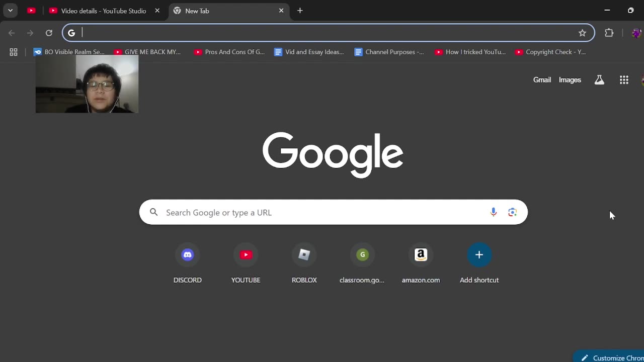644x362 pixels.
Task: Open the tab search dropdown arrow
Action: coord(10,11)
